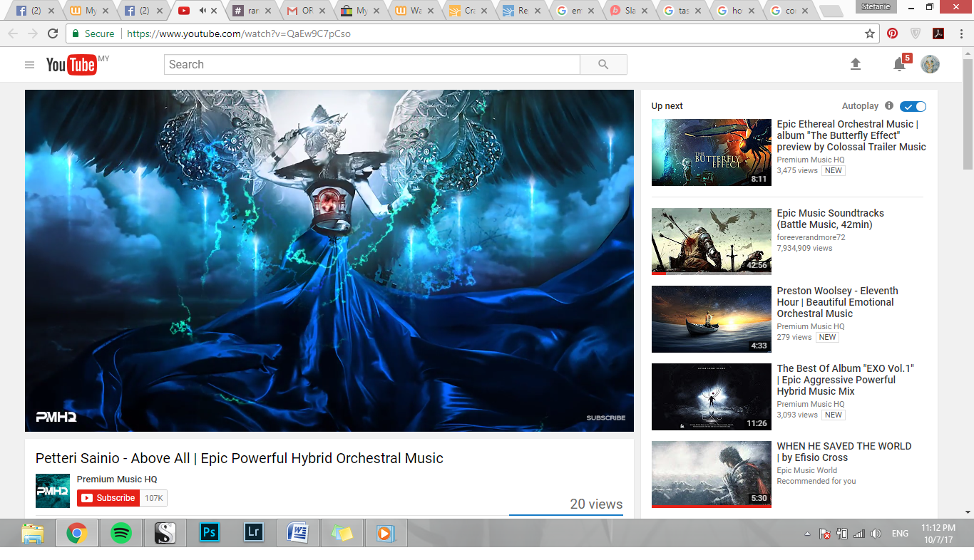
Task: Close the active YouTube tab
Action: (215, 11)
